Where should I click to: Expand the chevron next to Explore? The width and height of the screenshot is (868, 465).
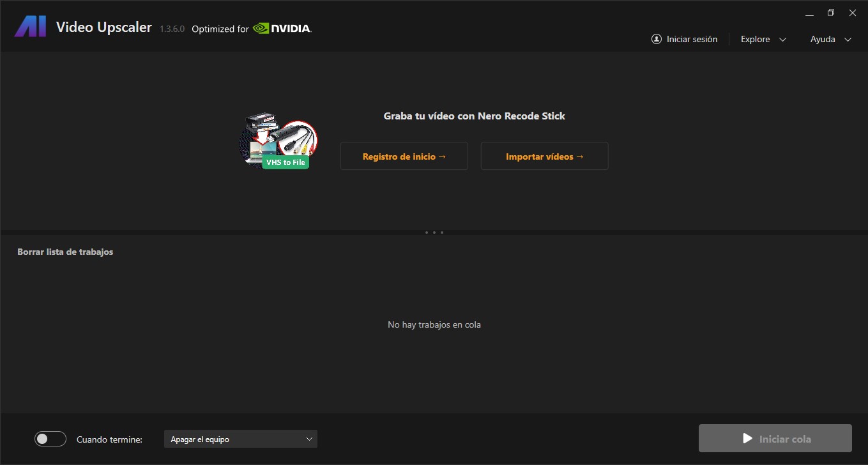click(782, 40)
